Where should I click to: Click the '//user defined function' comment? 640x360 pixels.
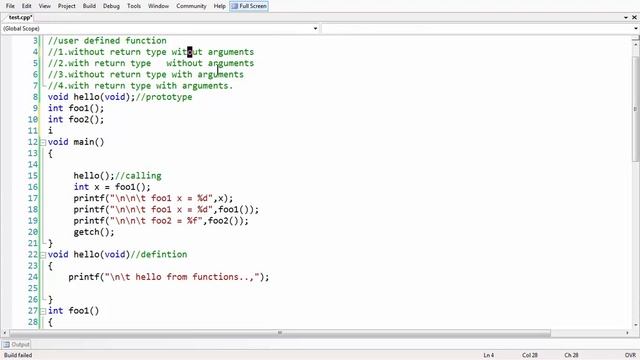pyautogui.click(x=107, y=40)
